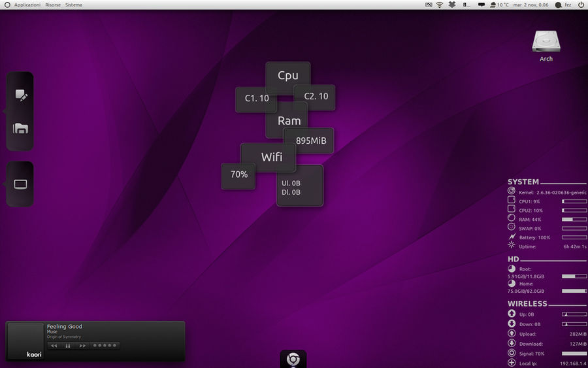
Task: Click the screen icon in lower dock
Action: [x=20, y=184]
